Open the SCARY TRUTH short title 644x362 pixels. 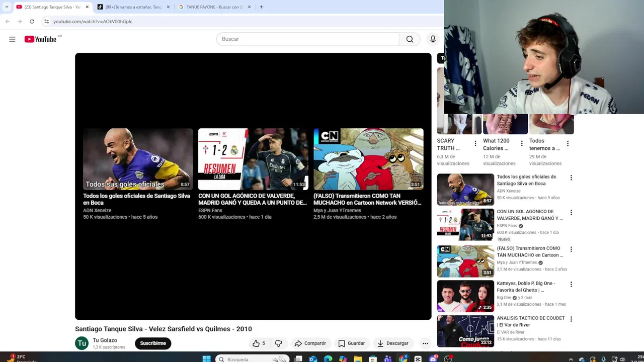tap(448, 144)
